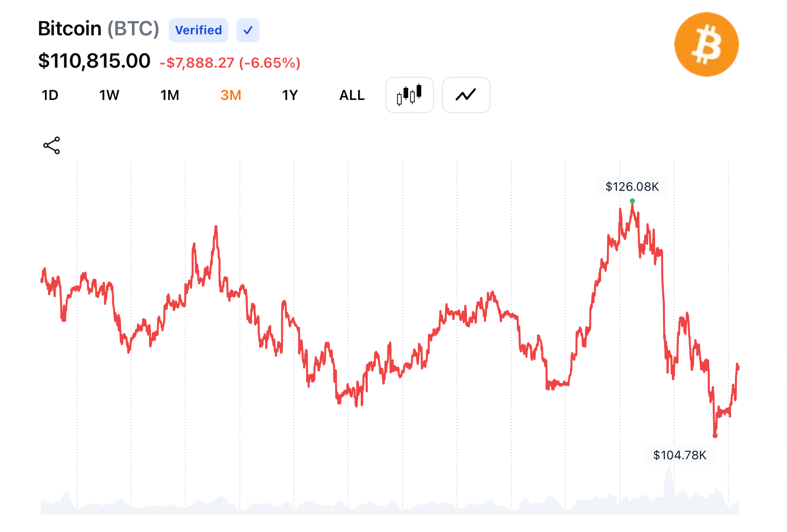Click the currently active 3M range
The height and width of the screenshot is (532, 787).
pyautogui.click(x=231, y=95)
